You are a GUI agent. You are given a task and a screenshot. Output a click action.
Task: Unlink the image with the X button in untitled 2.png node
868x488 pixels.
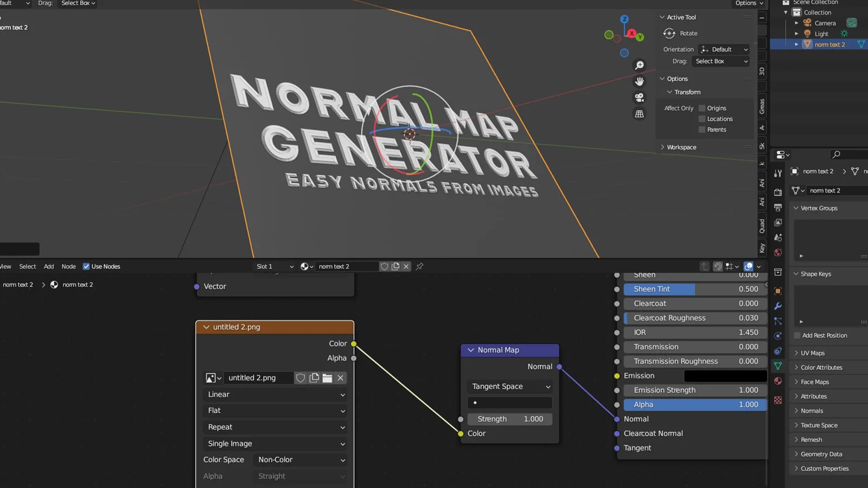[340, 377]
